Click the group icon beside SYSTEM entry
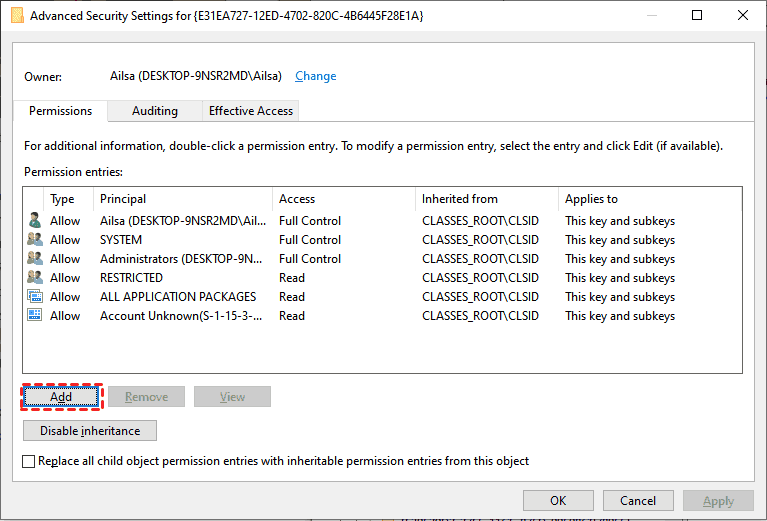Image resolution: width=767 pixels, height=521 pixels. [35, 240]
